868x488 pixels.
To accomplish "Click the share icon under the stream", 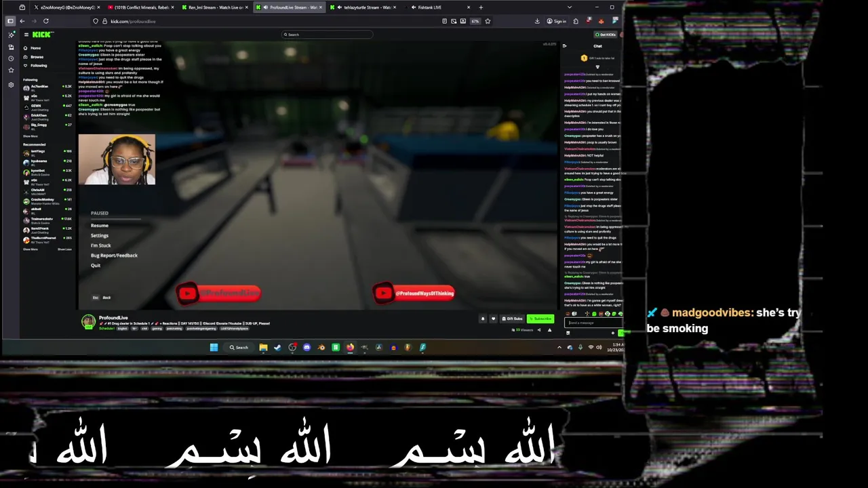I will (539, 330).
